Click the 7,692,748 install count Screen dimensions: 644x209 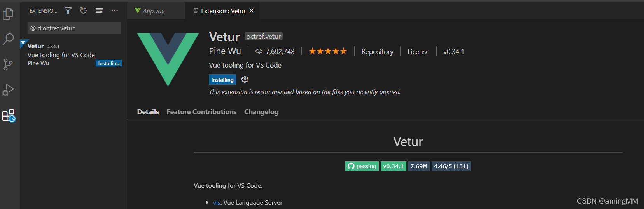[280, 52]
